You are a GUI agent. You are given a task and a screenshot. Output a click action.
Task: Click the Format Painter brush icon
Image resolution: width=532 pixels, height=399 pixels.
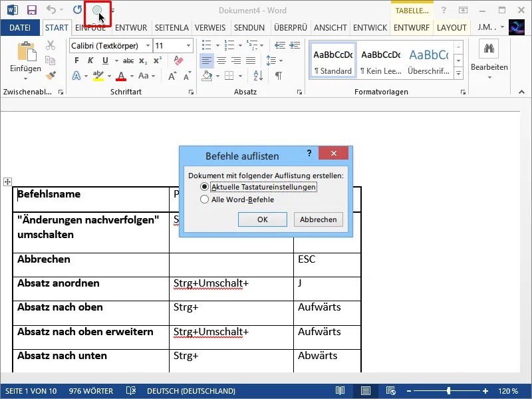pos(51,75)
